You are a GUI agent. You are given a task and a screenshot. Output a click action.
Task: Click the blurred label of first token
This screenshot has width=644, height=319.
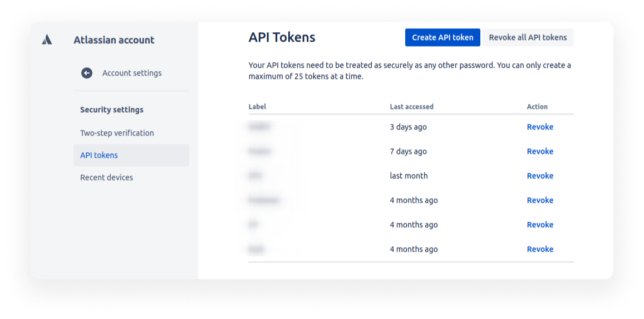point(260,127)
